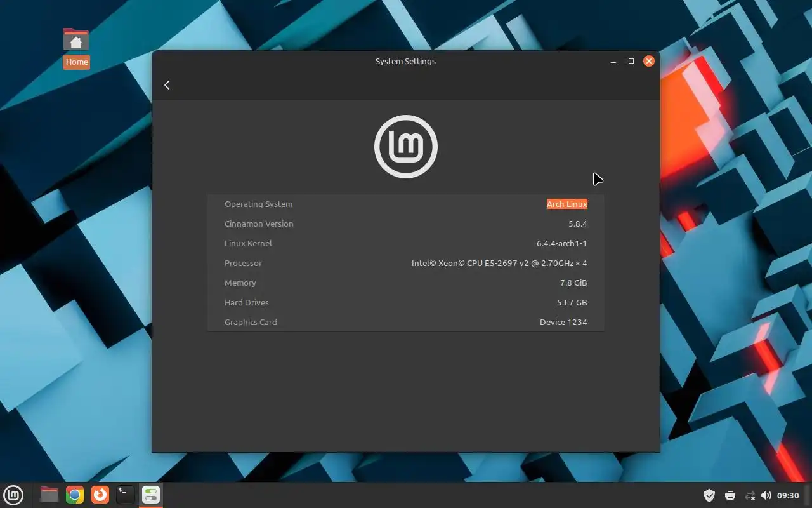
Task: Launch Google Chrome from the panel
Action: (x=75, y=495)
